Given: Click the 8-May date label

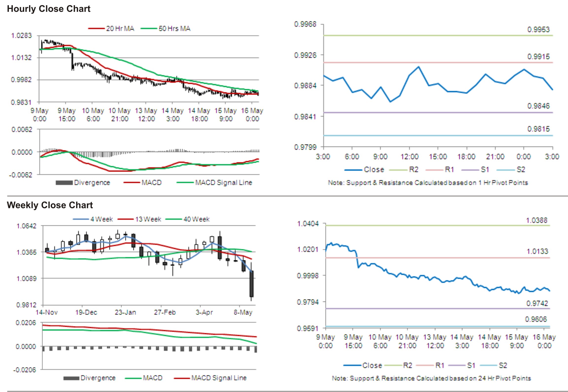Looking at the screenshot, I should [243, 312].
